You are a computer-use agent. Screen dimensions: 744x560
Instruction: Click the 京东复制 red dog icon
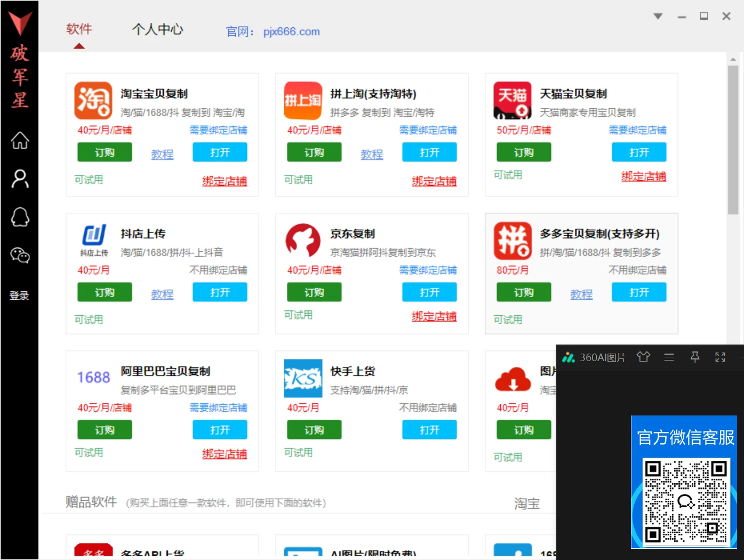click(303, 240)
